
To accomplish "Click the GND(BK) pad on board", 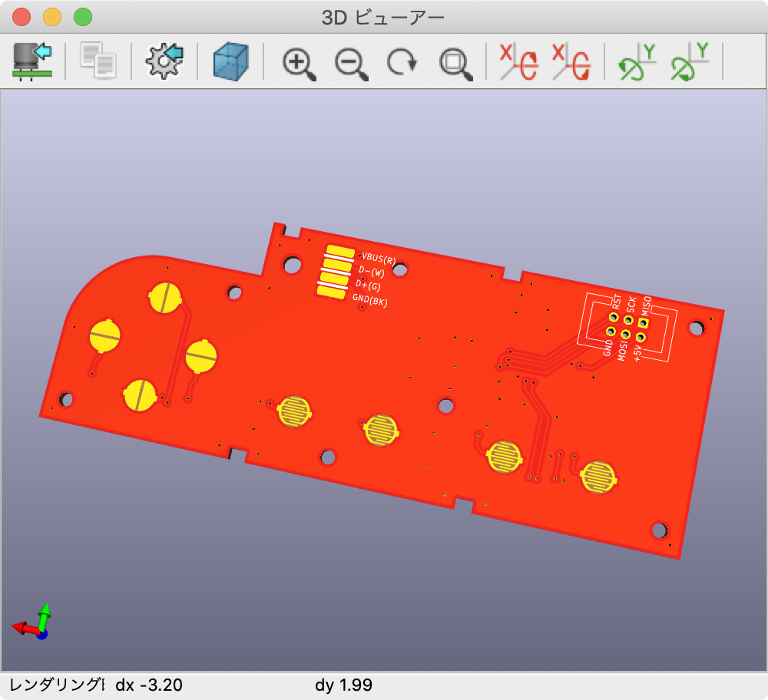I will (332, 292).
